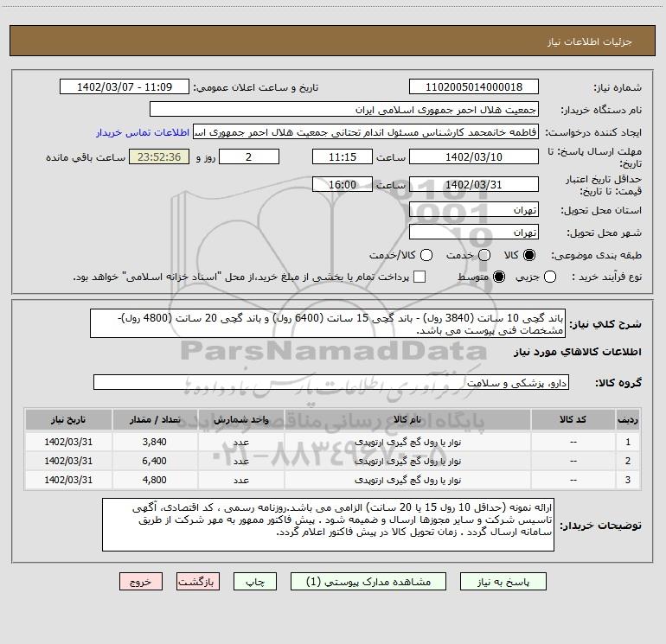Click the توضیحات خریدار text area
The width and height of the screenshot is (666, 644).
pos(329,525)
